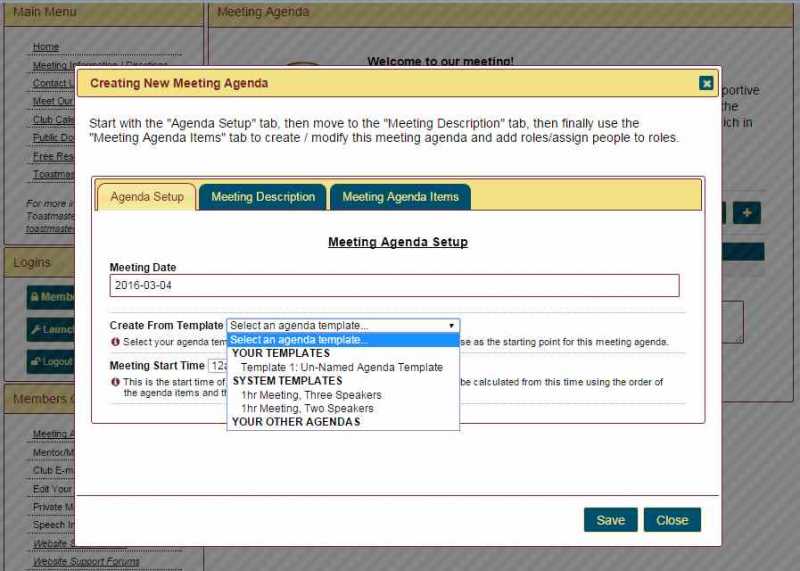
Task: Open the Website Support Forums link
Action: tap(86, 562)
